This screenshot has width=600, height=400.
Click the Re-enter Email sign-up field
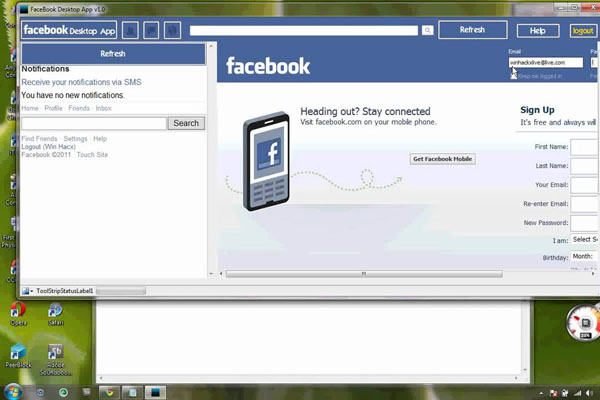click(x=585, y=204)
